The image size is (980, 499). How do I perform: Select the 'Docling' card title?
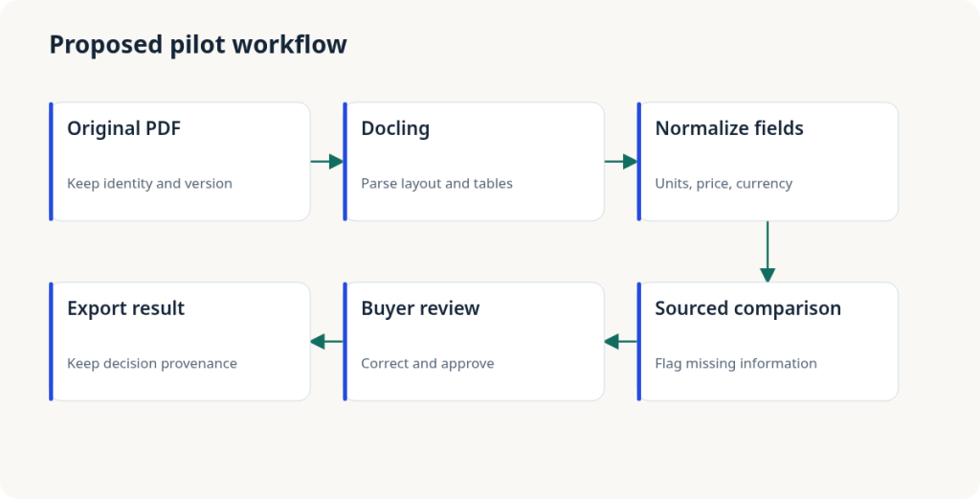(x=395, y=128)
